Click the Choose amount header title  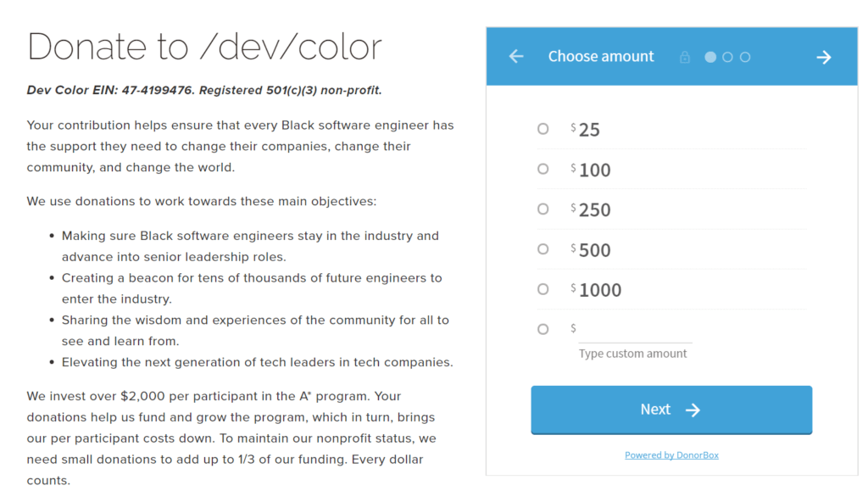click(601, 57)
